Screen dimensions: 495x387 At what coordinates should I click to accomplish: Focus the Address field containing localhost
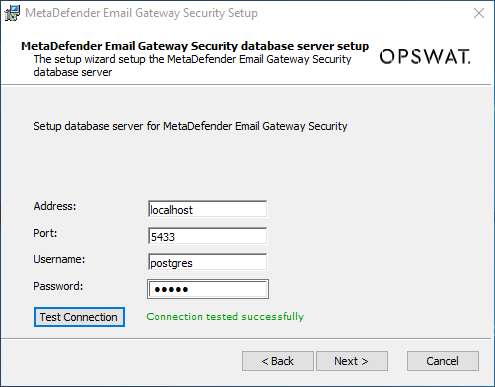[207, 209]
